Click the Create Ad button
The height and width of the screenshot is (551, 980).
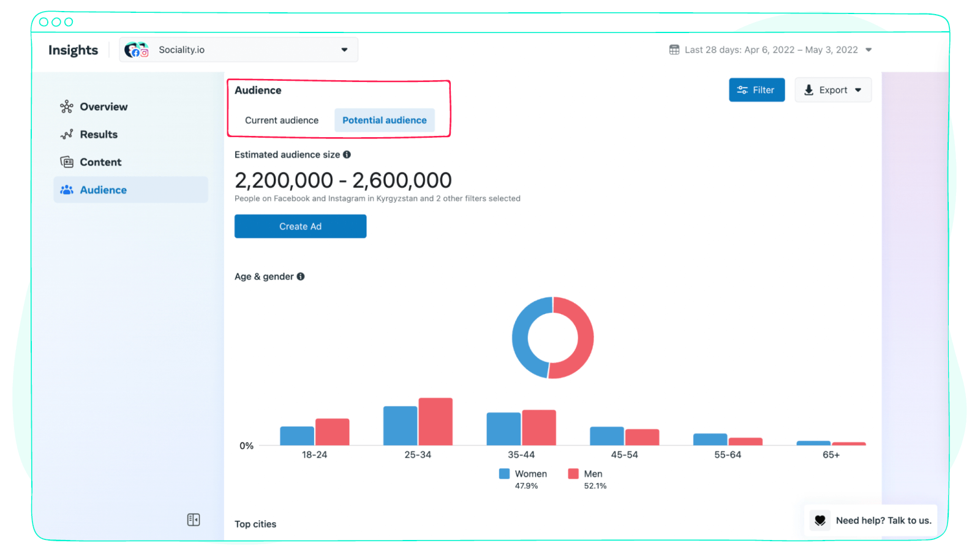click(x=300, y=226)
